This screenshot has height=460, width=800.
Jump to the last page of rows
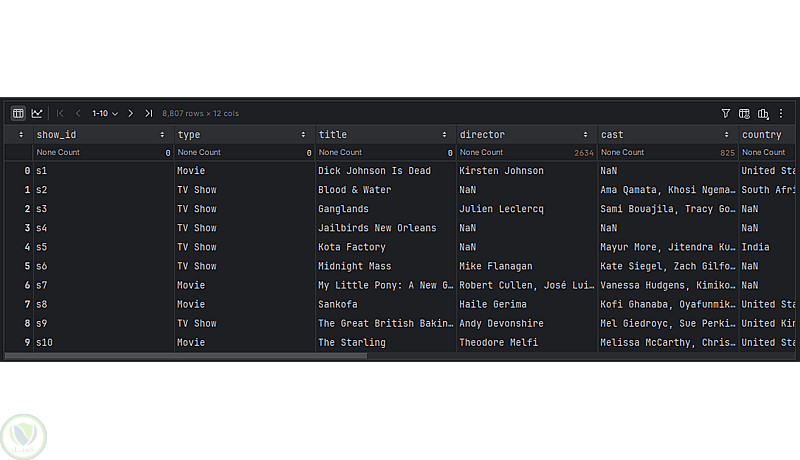coord(148,114)
